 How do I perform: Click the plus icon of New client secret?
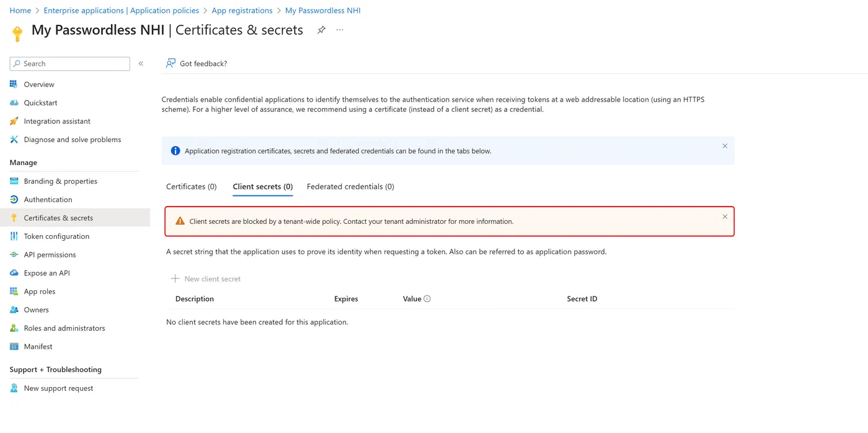point(175,279)
